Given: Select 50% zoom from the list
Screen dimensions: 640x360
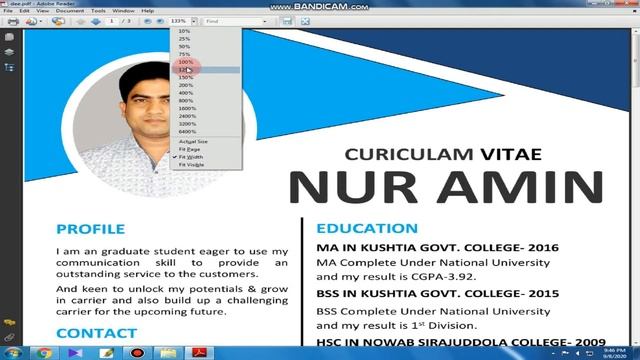Looking at the screenshot, I should [x=206, y=47].
